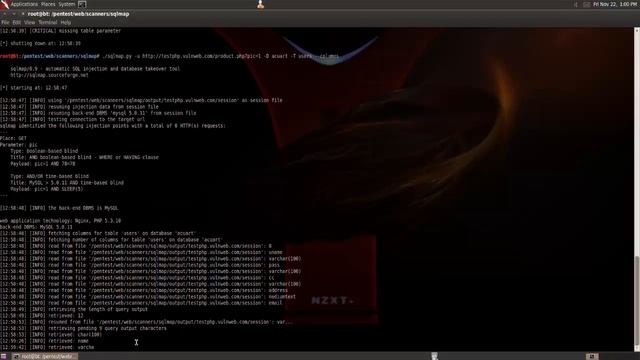The height and width of the screenshot is (360, 640).
Task: Click the trash icon in bottom panel
Action: coord(434,356)
